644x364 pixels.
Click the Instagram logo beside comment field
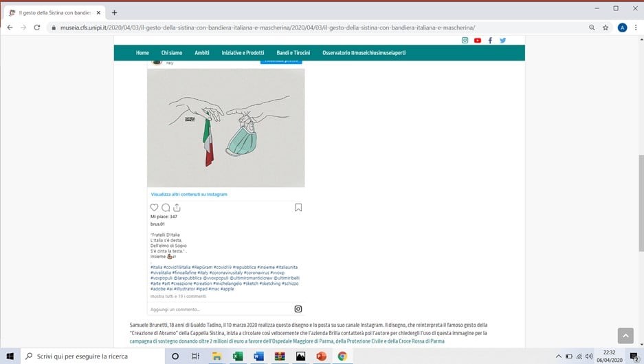pyautogui.click(x=298, y=309)
